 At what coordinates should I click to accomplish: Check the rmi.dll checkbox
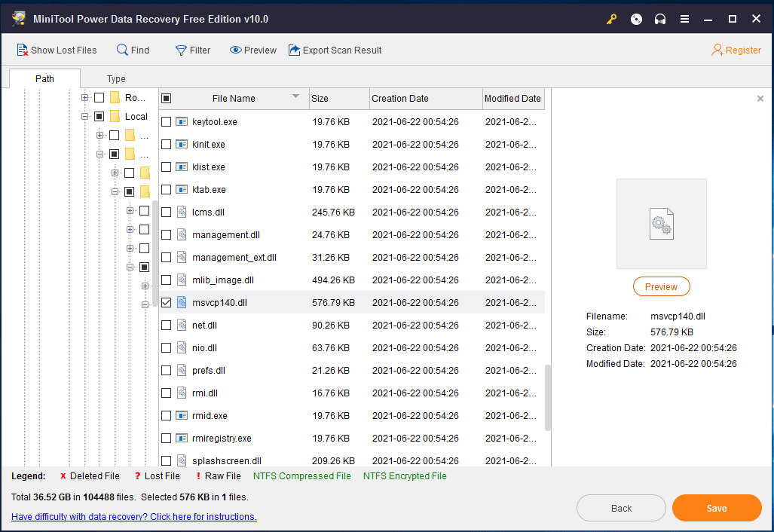click(167, 393)
